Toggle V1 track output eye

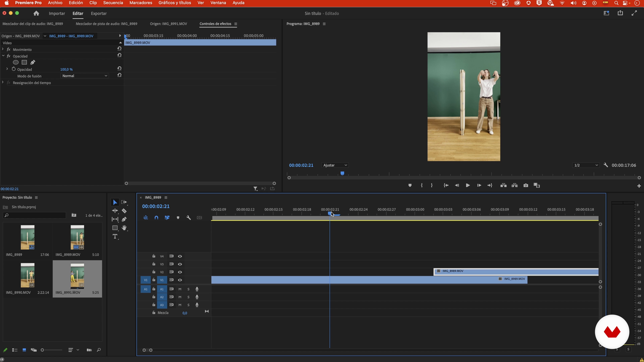pyautogui.click(x=180, y=280)
